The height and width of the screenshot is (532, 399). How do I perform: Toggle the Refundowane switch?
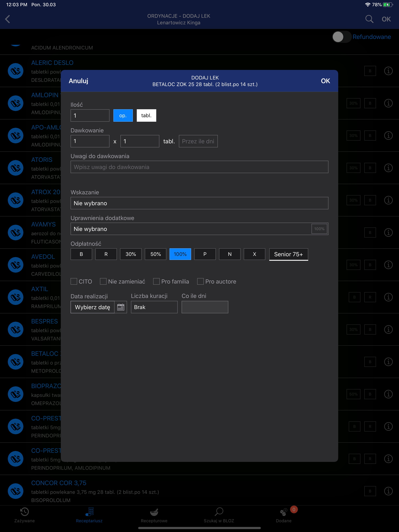click(342, 37)
